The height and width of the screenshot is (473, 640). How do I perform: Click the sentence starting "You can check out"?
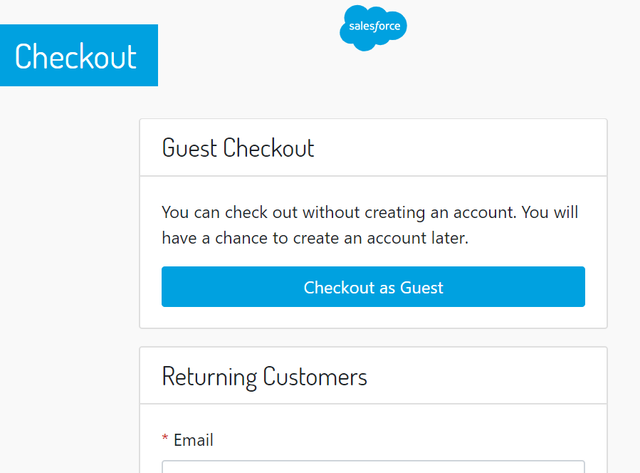370,213
